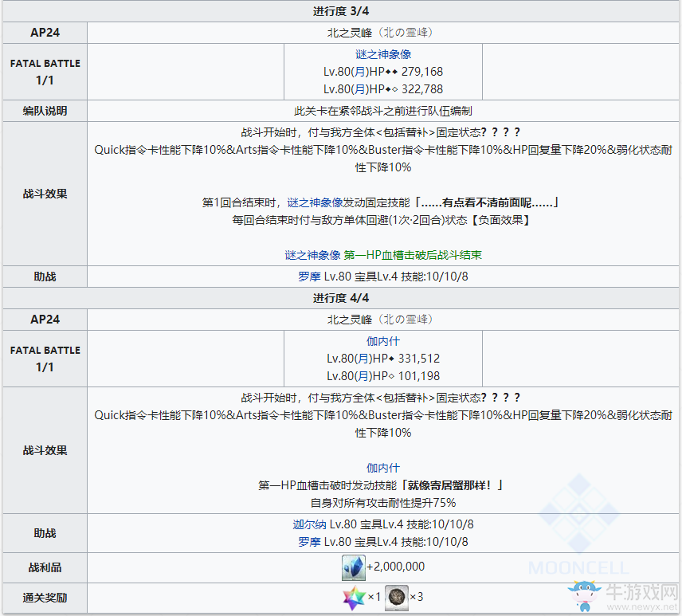Viewport: 682px width, 616px height.
Task: Click 助战 label in 进行度 3/4
Action: [45, 277]
